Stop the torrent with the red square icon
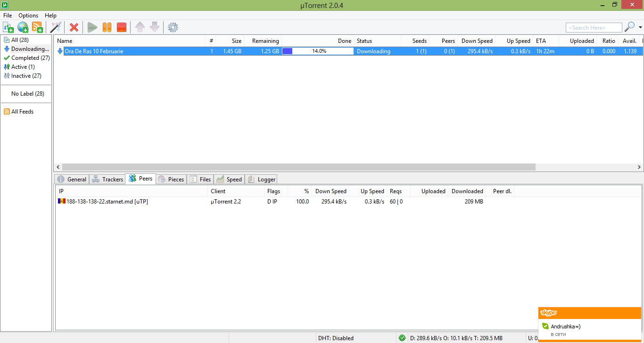The width and height of the screenshot is (644, 343). click(x=122, y=27)
